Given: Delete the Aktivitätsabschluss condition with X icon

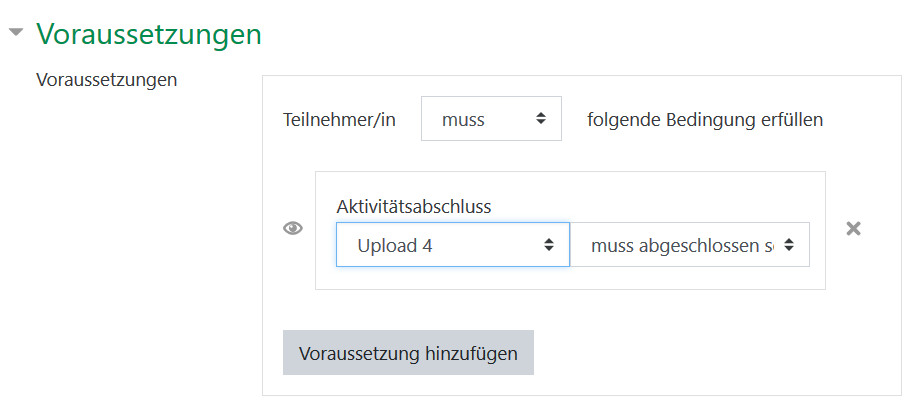Looking at the screenshot, I should pyautogui.click(x=853, y=228).
